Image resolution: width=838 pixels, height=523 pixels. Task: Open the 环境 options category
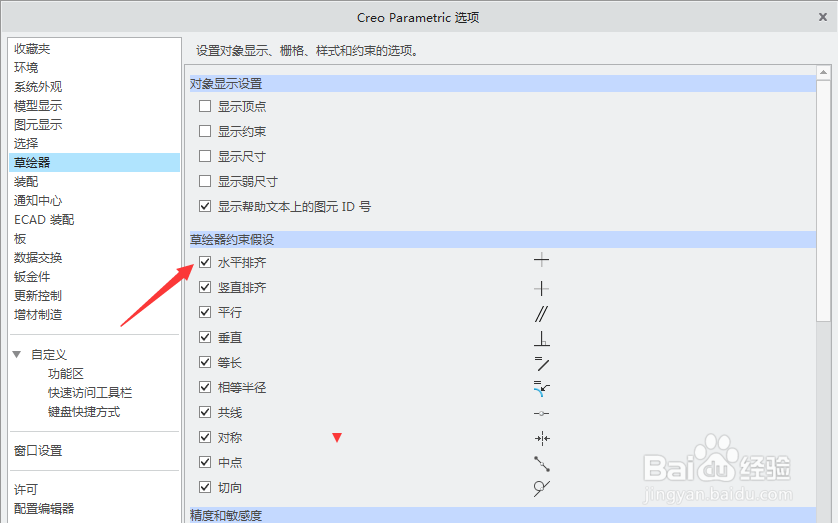click(26, 67)
